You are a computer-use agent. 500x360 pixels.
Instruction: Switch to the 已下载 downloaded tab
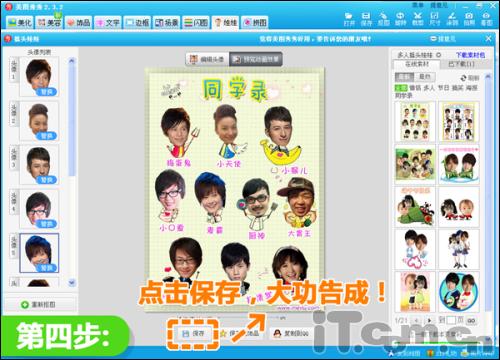(461, 64)
